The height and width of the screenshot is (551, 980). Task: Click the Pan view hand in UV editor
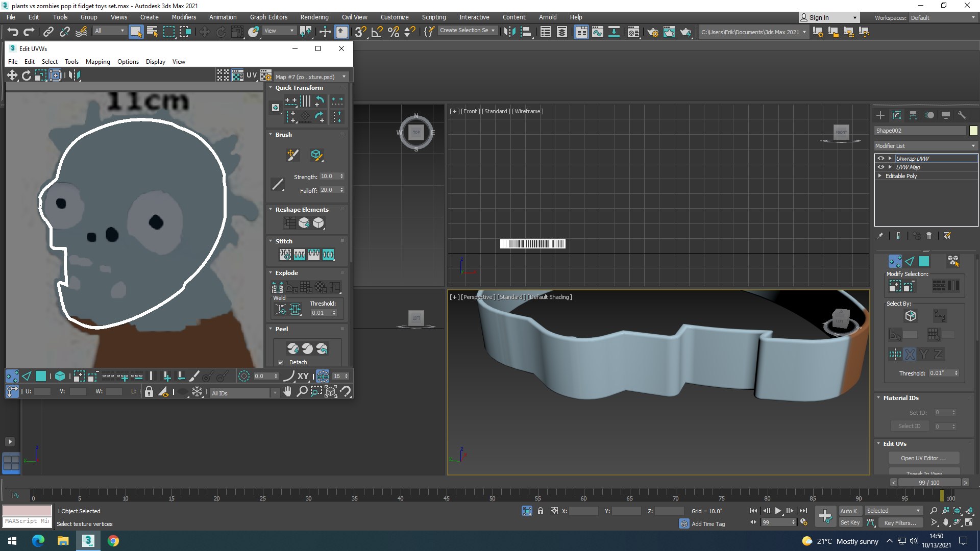288,392
